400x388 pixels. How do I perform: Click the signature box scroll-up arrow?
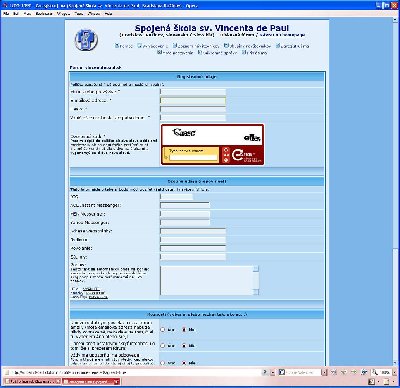[x=256, y=268]
